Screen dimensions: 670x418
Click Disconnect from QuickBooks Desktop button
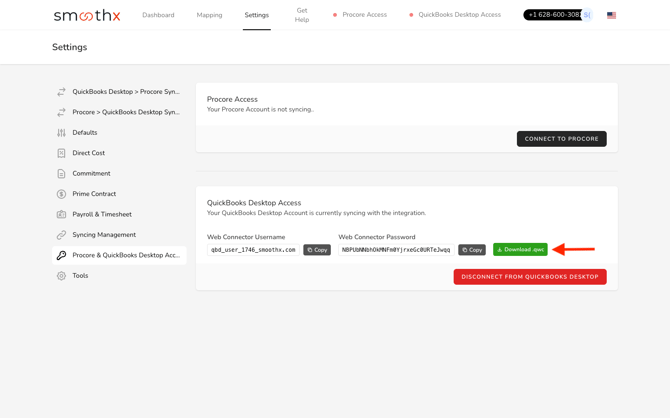[529, 277]
